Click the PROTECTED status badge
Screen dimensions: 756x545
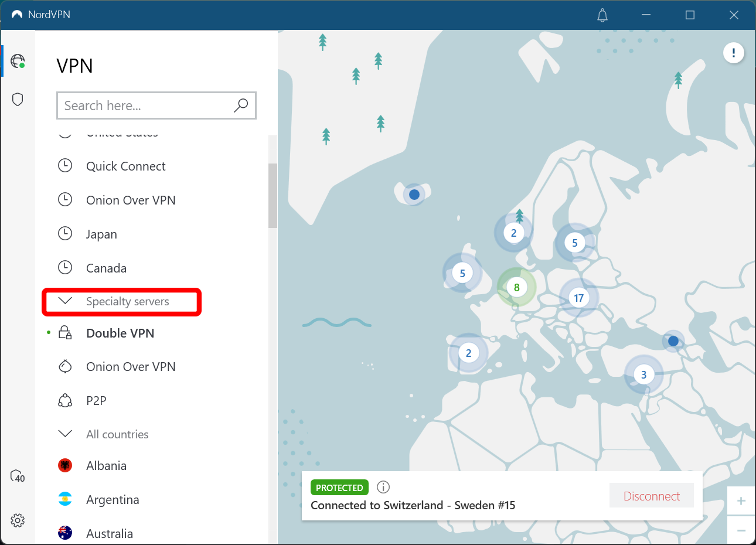pos(339,488)
